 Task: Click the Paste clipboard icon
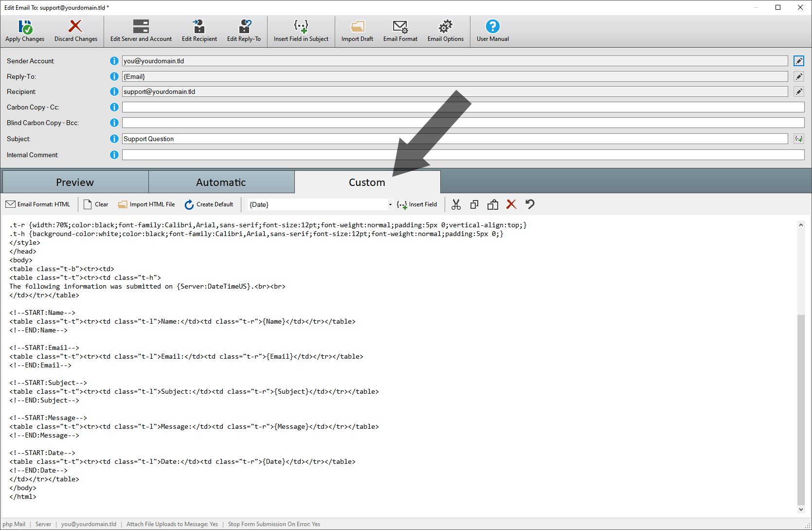(493, 204)
